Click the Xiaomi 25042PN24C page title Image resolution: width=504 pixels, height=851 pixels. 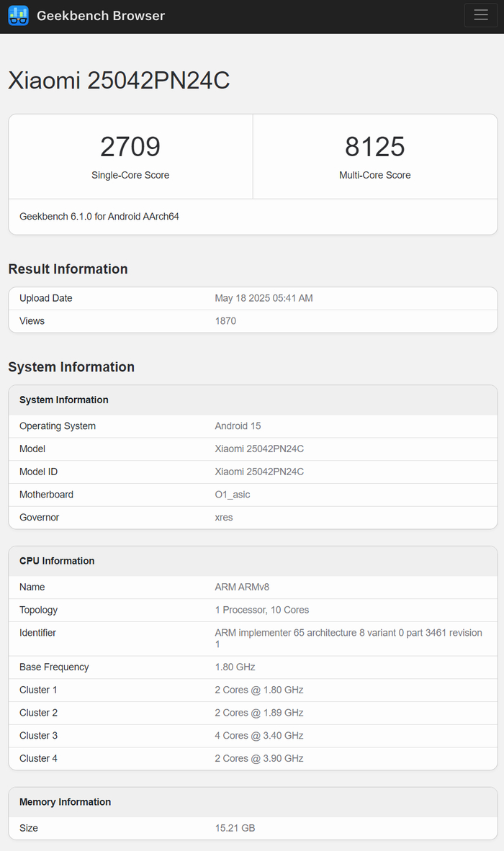point(119,81)
